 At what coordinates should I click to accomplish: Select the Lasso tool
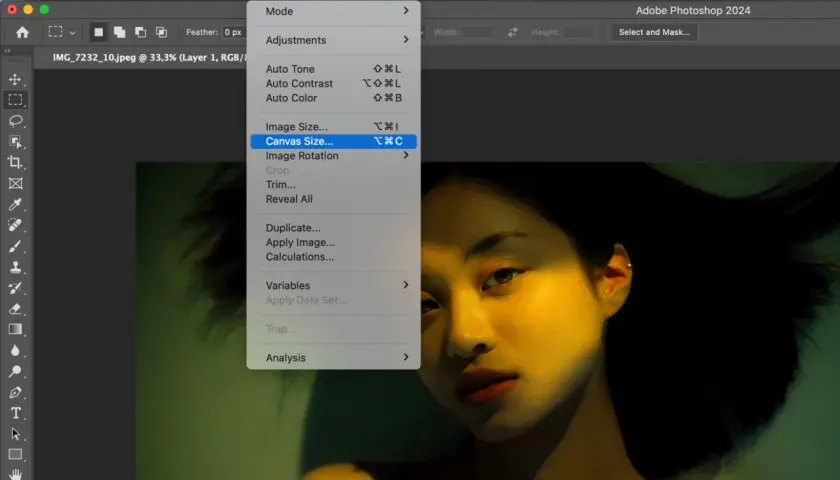(15, 121)
